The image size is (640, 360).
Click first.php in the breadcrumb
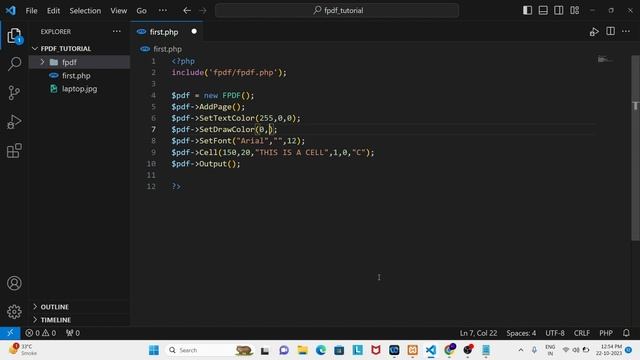click(167, 49)
